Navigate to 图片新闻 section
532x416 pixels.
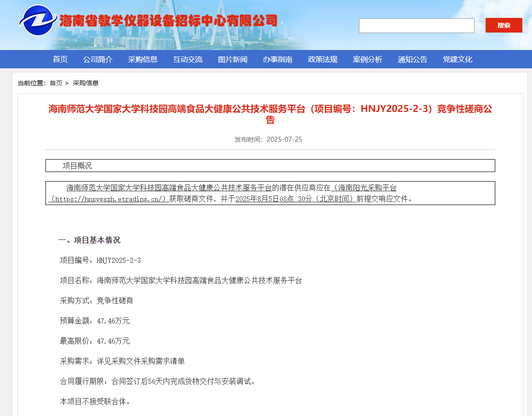[233, 59]
